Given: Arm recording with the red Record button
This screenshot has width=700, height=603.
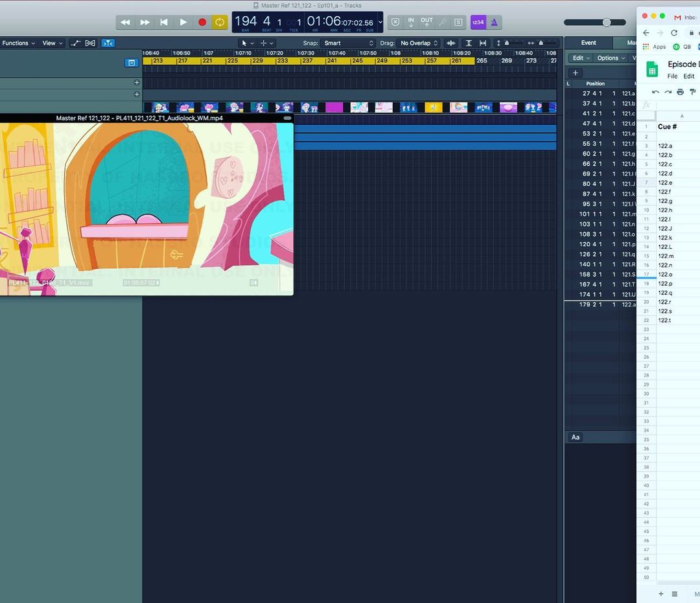Looking at the screenshot, I should point(202,22).
